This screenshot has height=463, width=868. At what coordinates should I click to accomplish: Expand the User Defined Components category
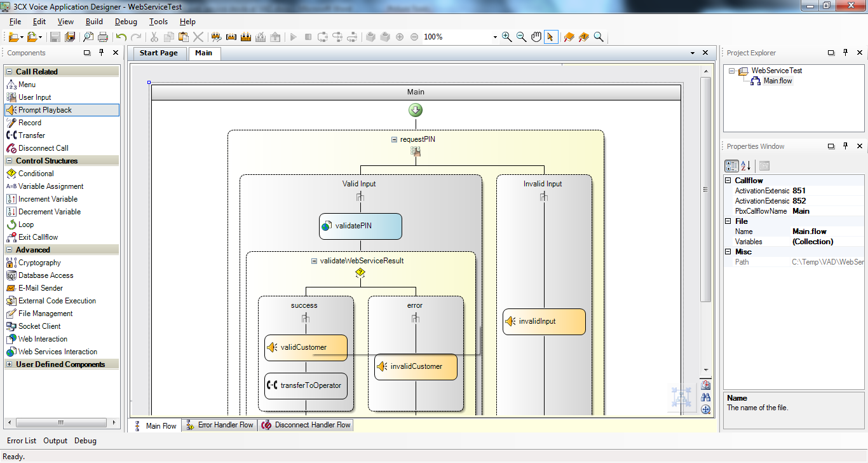coord(9,364)
